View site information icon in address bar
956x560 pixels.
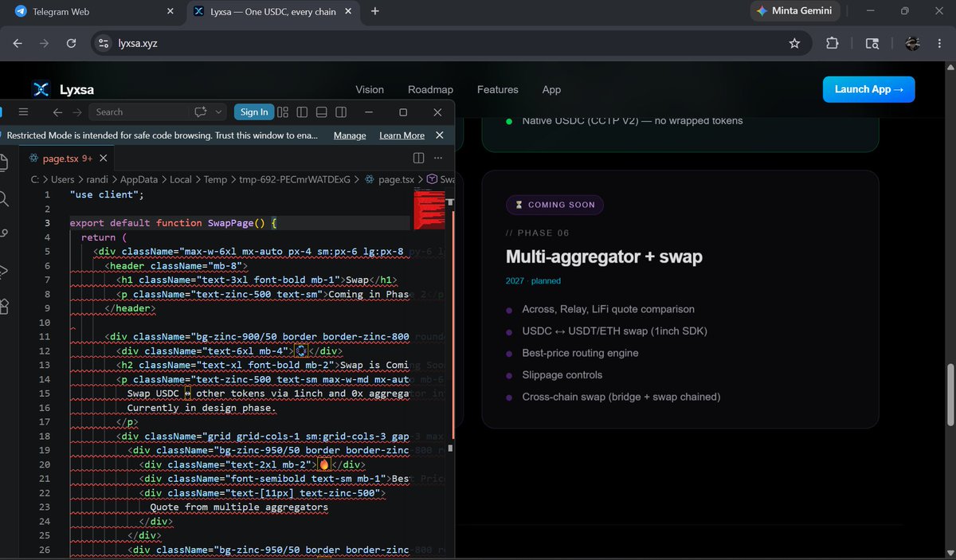pyautogui.click(x=103, y=43)
